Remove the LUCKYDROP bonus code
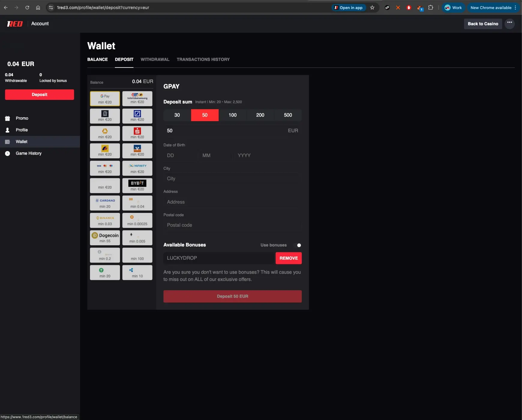 click(289, 258)
